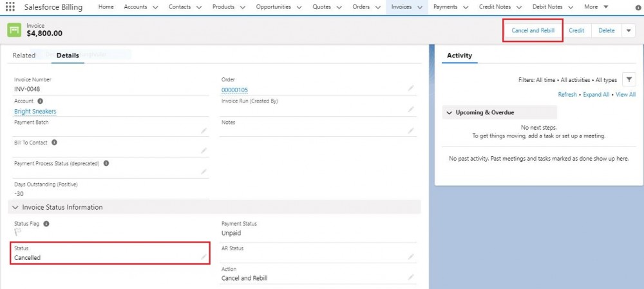Click the Refresh activity link
The image size is (644, 289).
click(x=567, y=95)
